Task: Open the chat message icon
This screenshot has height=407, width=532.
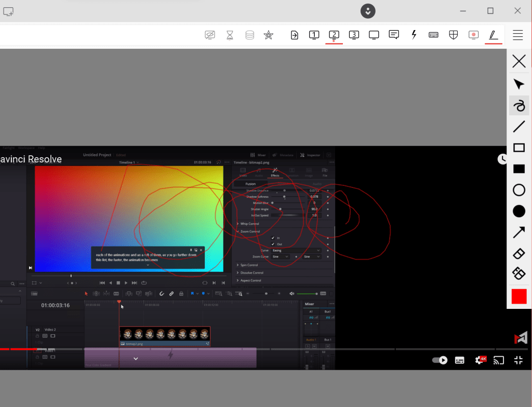Action: click(x=394, y=35)
